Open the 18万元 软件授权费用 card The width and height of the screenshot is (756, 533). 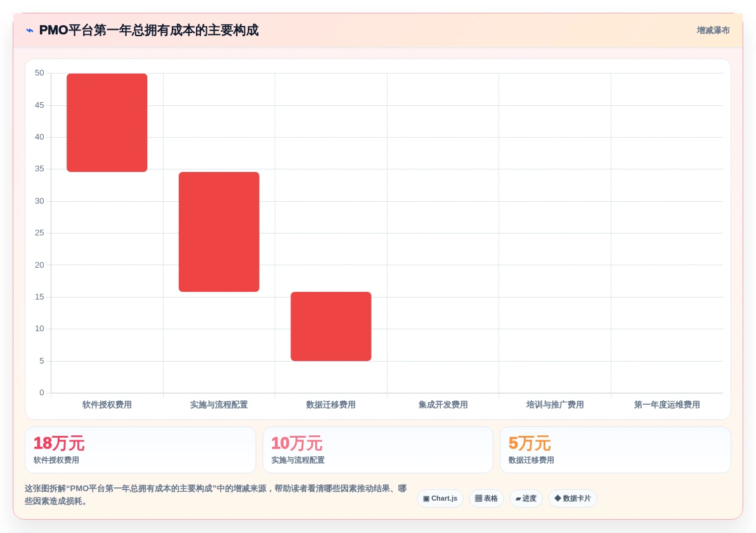[140, 449]
